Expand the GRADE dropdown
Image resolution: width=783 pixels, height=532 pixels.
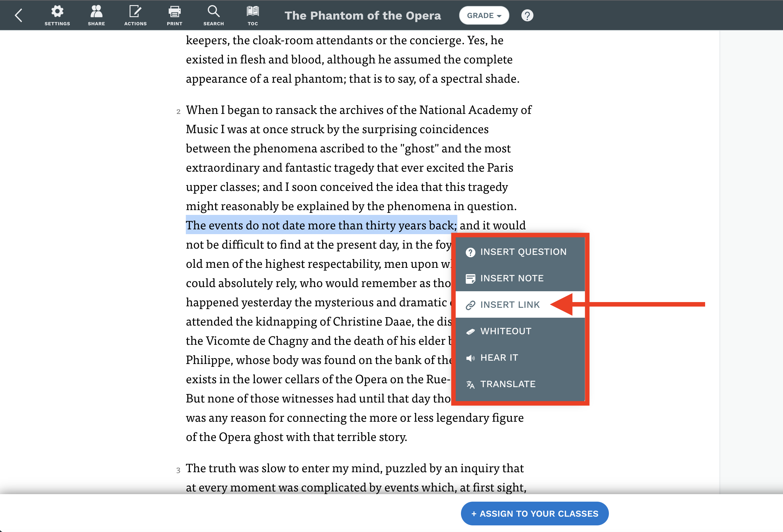pos(484,16)
